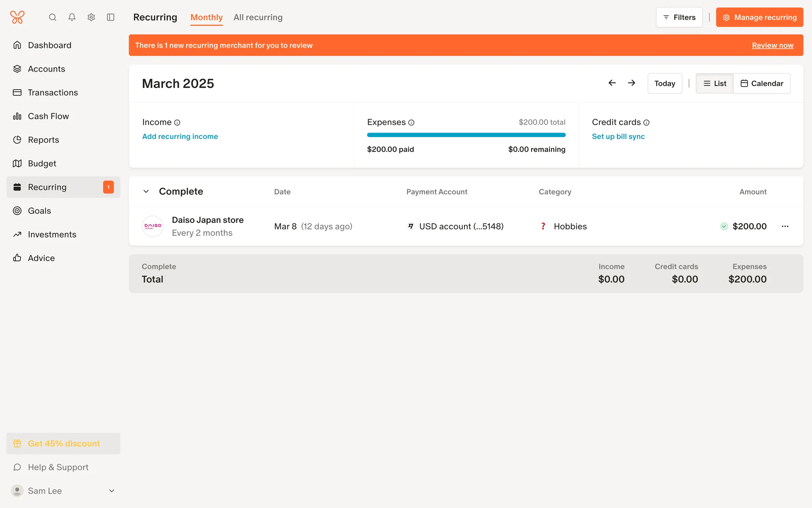Expand Sam Lee account menu

(x=112, y=491)
